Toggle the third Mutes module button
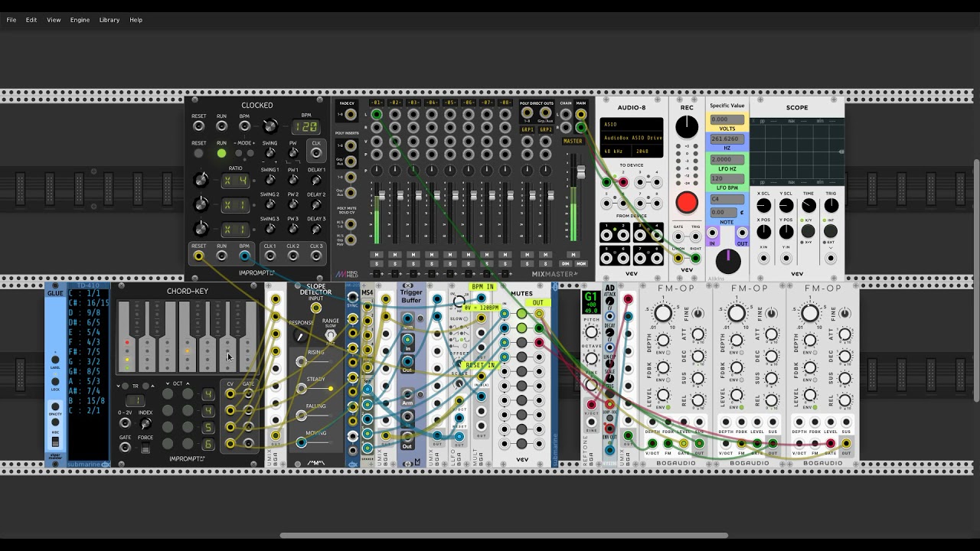 pyautogui.click(x=521, y=343)
